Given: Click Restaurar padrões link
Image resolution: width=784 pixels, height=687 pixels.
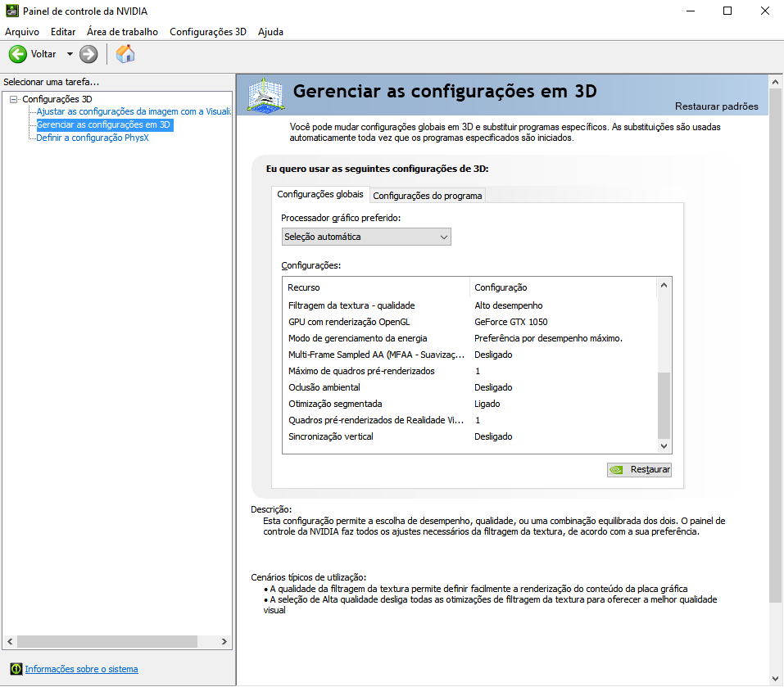Looking at the screenshot, I should tap(717, 106).
